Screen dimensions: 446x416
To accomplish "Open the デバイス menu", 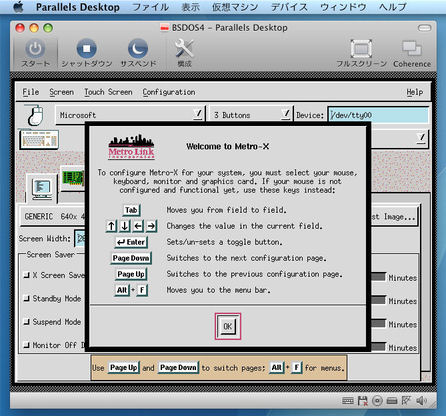I will click(x=289, y=7).
